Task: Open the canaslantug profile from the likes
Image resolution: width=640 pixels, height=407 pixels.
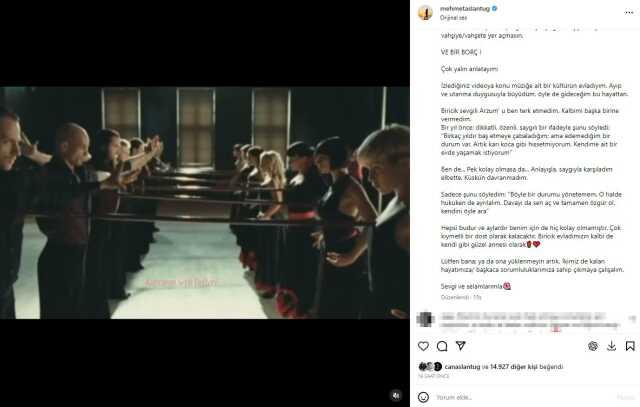Action: click(462, 367)
